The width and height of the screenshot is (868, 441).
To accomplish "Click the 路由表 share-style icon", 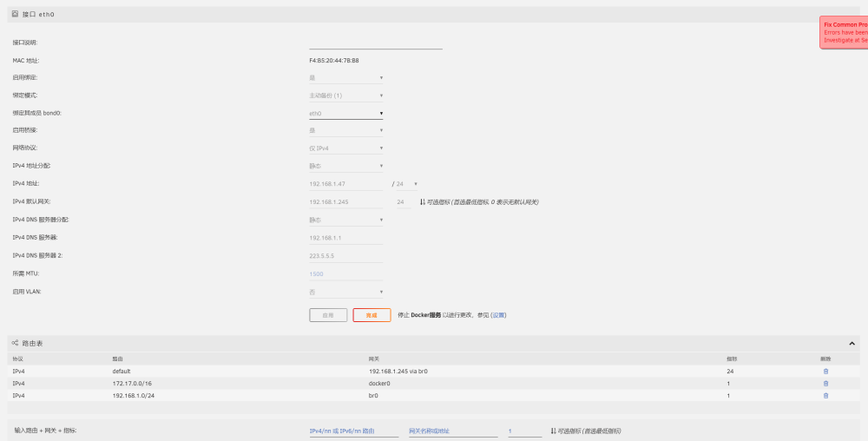I will click(15, 343).
